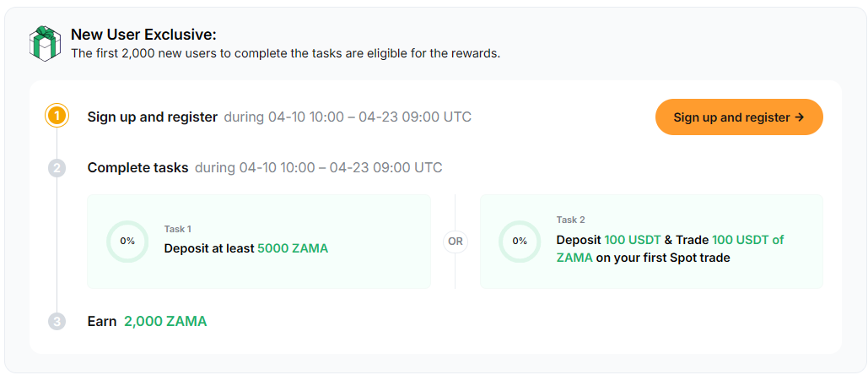Click Task 1 progress ring 0%

point(127,241)
